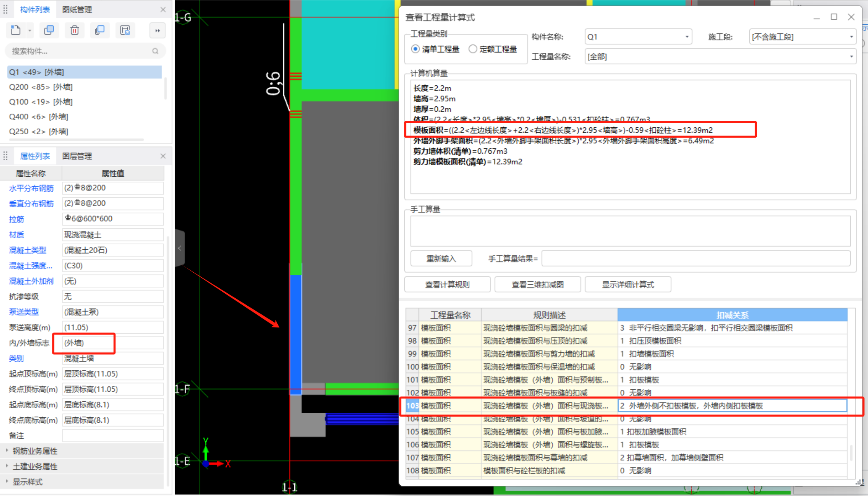Switch to the 属性列表 tab
The image size is (868, 496).
35,156
